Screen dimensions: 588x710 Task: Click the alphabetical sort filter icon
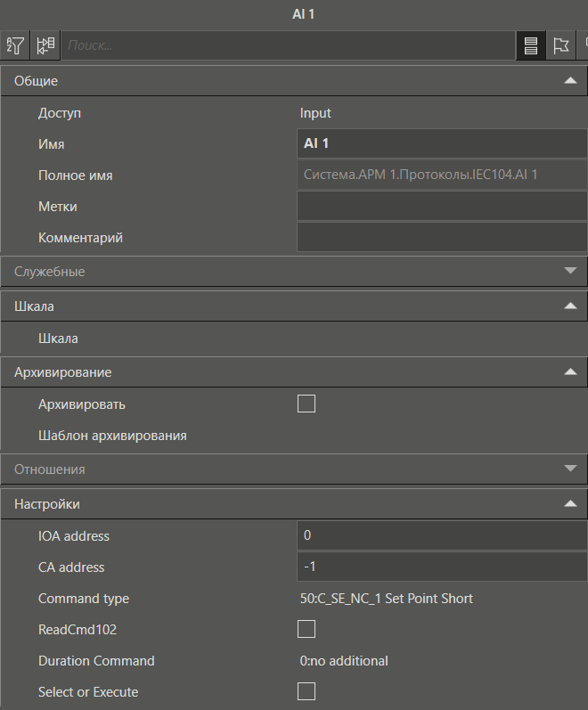15,45
